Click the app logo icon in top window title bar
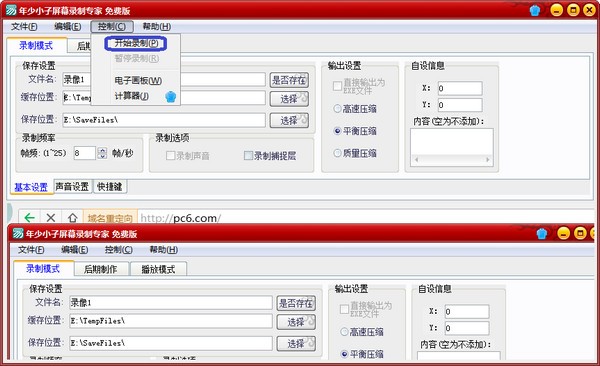Viewport: 600px width, 366px height. tap(10, 10)
